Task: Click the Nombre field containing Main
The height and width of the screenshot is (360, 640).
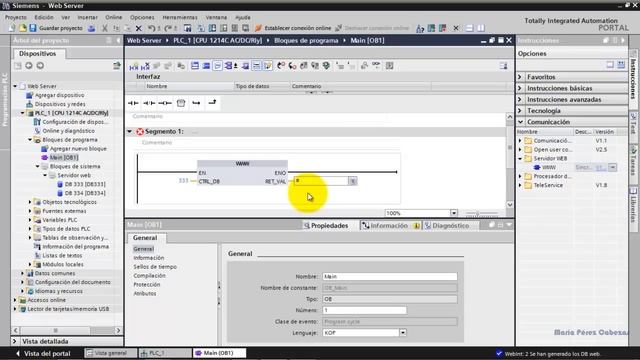Action: pos(389,277)
